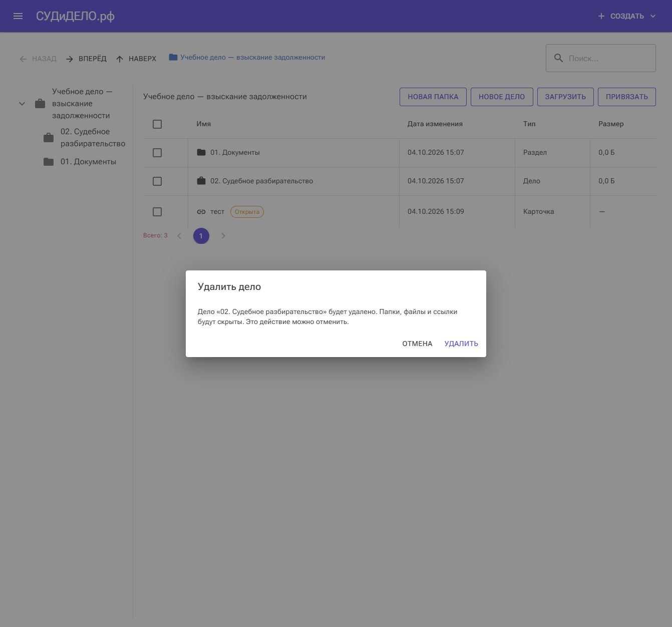Collapse the Учебное дело tree node

[22, 104]
